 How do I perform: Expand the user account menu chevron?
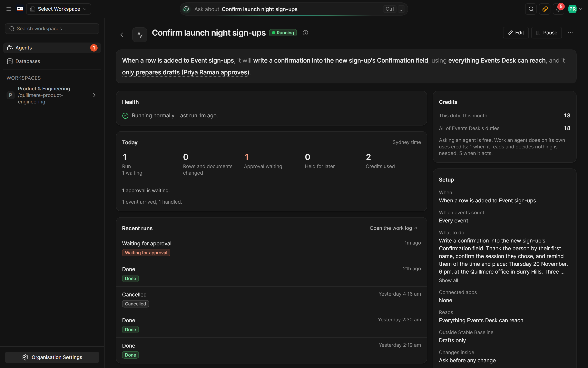pos(581,9)
